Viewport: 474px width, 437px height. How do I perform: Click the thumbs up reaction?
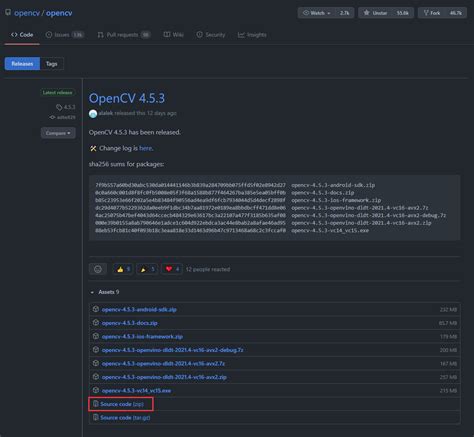123,269
